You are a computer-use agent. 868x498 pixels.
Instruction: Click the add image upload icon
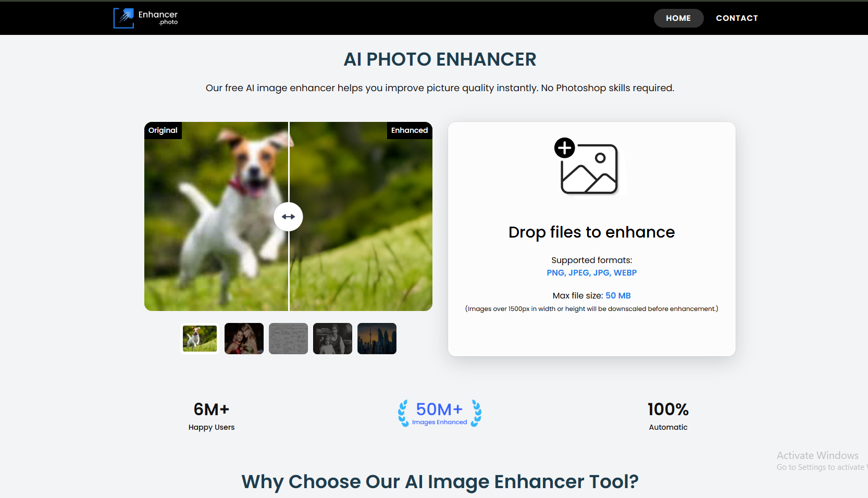pyautogui.click(x=587, y=166)
